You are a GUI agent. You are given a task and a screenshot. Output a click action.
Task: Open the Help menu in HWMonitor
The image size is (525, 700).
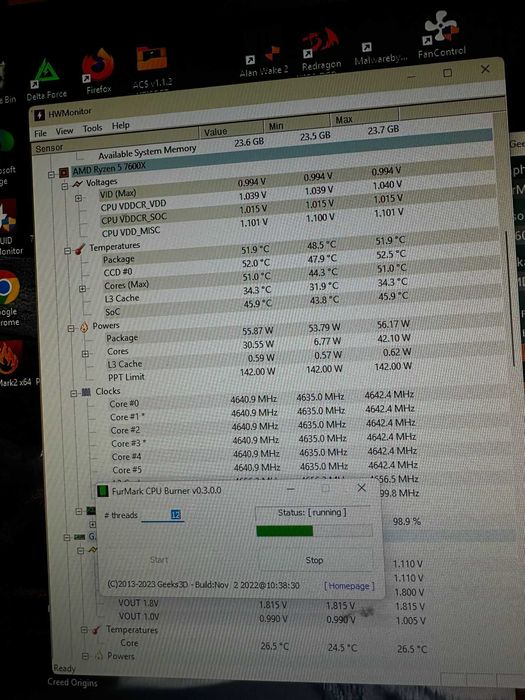(x=121, y=126)
